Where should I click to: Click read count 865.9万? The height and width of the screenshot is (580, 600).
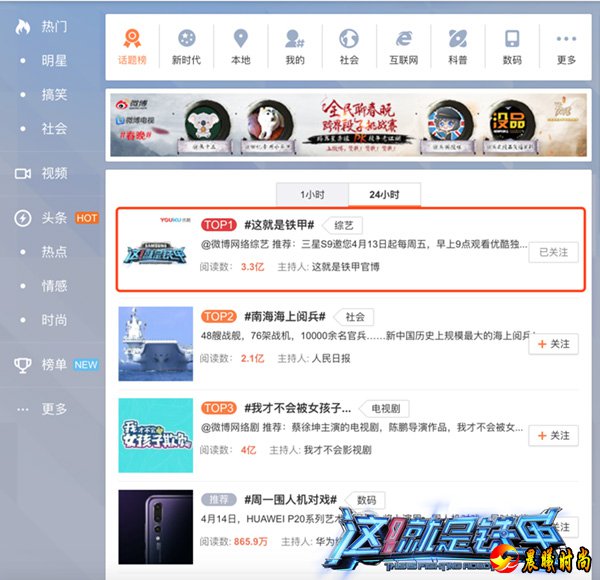tap(250, 542)
